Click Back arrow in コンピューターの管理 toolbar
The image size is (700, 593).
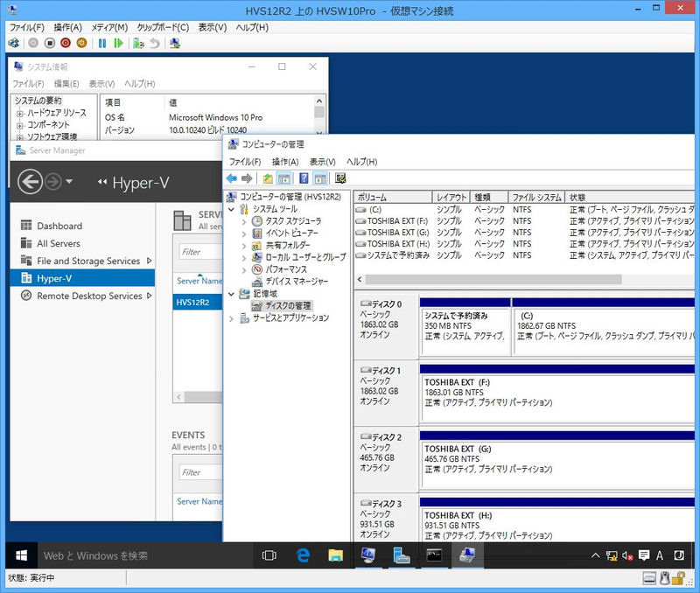pos(232,178)
